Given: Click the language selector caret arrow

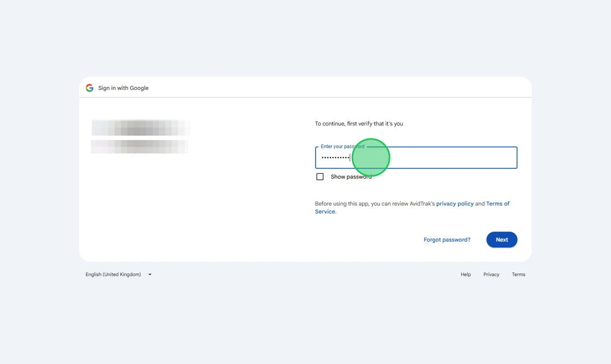Looking at the screenshot, I should tap(150, 275).
